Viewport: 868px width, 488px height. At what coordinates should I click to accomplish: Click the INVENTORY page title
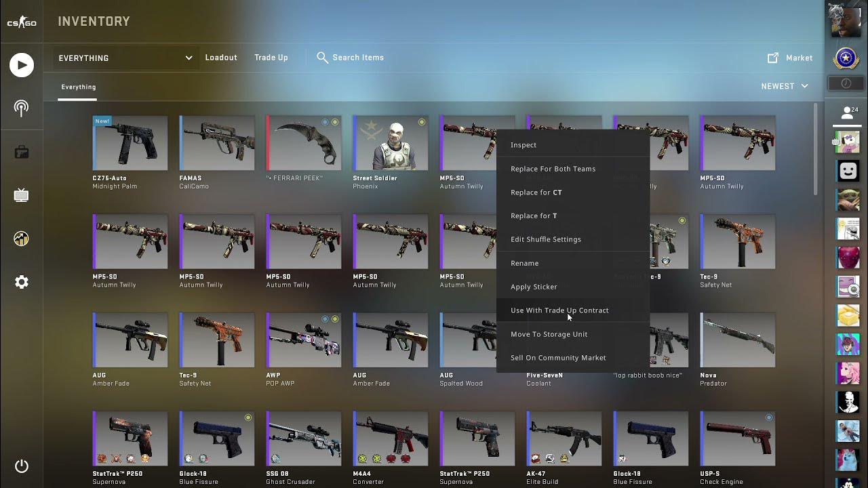(94, 22)
